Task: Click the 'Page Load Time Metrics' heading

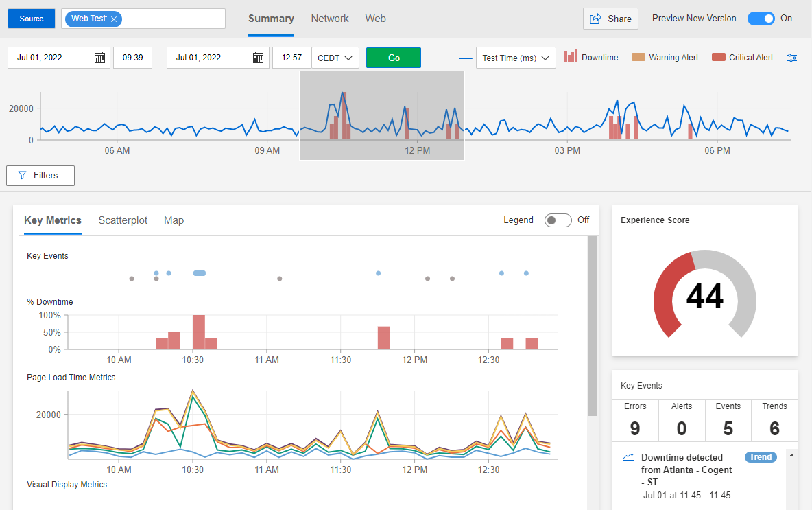Action: pyautogui.click(x=71, y=378)
